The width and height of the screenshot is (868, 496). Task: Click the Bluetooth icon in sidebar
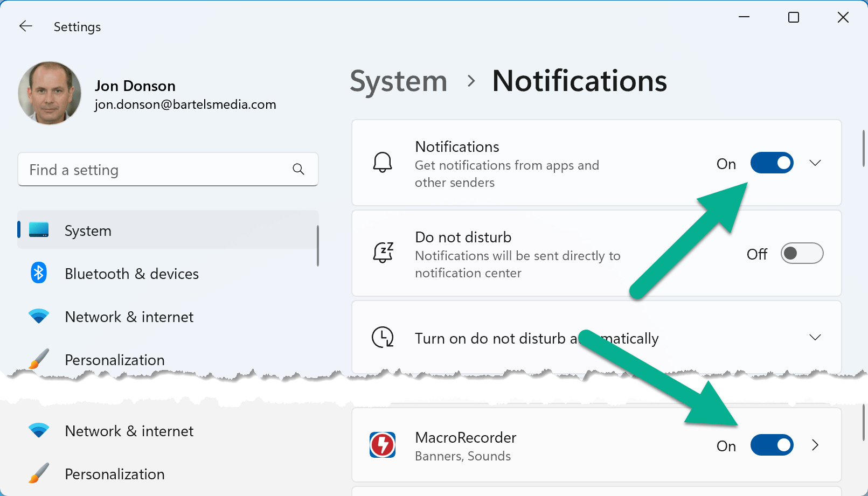pos(38,274)
